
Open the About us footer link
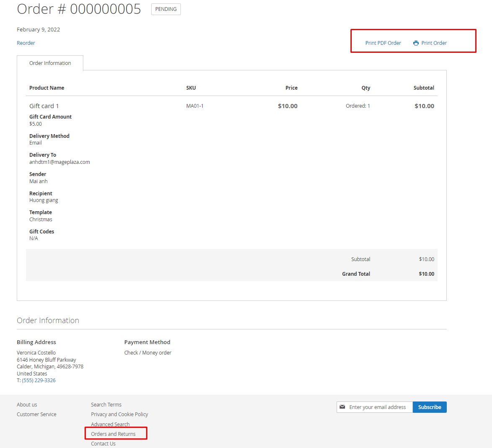pyautogui.click(x=27, y=405)
